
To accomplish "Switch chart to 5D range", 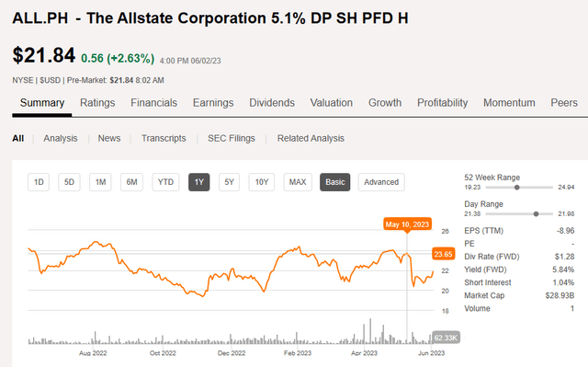I will click(x=69, y=182).
